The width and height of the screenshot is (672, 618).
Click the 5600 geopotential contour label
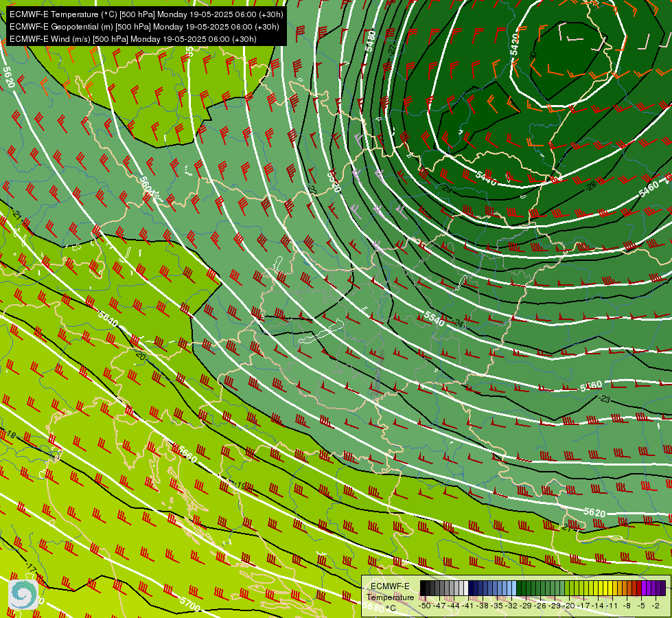[146, 185]
